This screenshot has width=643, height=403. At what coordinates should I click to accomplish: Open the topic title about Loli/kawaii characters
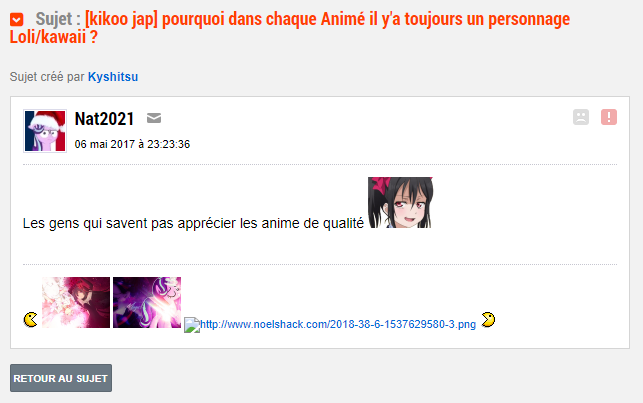click(290, 28)
